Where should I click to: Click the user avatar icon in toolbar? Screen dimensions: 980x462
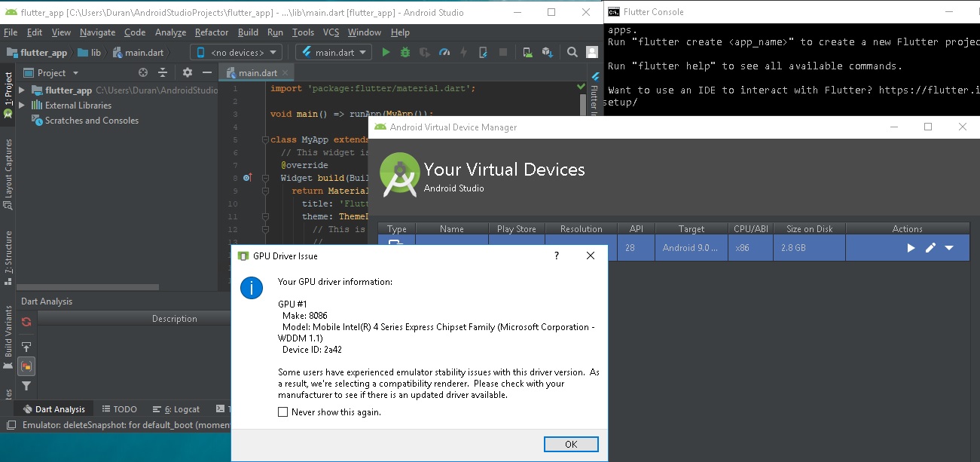[592, 52]
